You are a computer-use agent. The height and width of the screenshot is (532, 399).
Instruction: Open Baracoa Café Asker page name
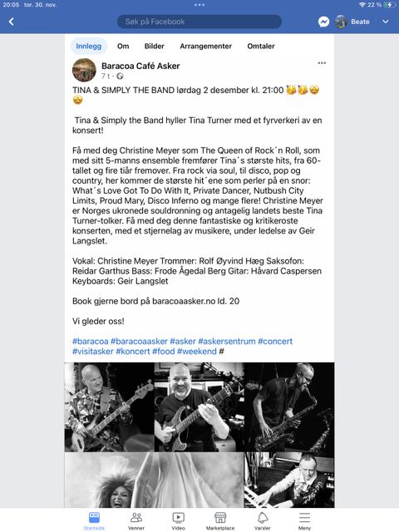[140, 66]
